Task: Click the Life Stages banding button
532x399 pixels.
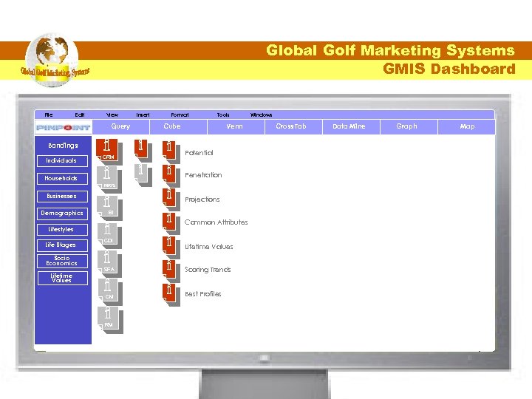Action: tap(62, 245)
